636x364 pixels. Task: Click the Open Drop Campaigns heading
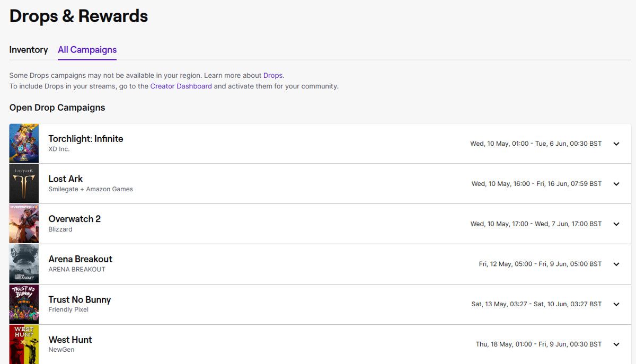(57, 108)
